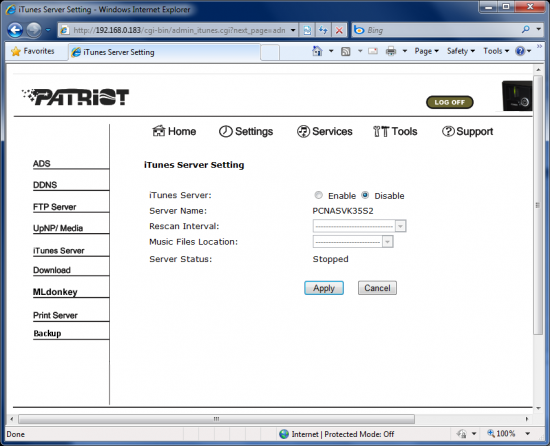
Task: Open the Favorites star button
Action: pyautogui.click(x=33, y=51)
